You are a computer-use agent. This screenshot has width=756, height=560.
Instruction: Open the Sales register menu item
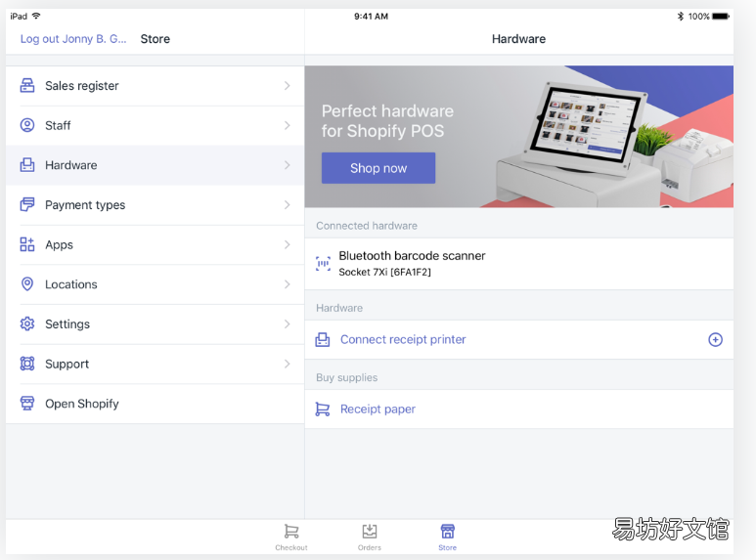(x=155, y=86)
